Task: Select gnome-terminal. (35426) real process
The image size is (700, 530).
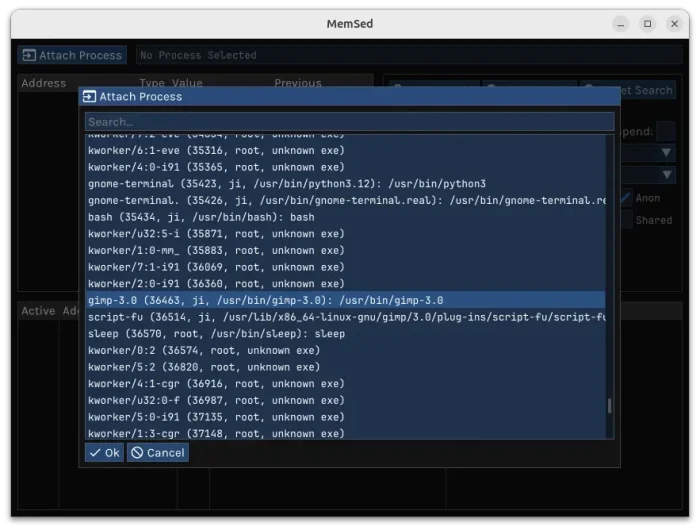Action: 345,201
